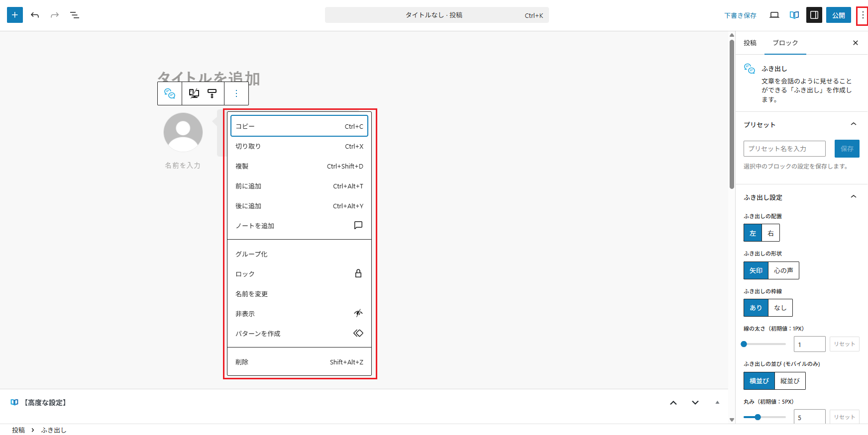Choose なし for balloon border
This screenshot has width=868, height=435.
780,308
